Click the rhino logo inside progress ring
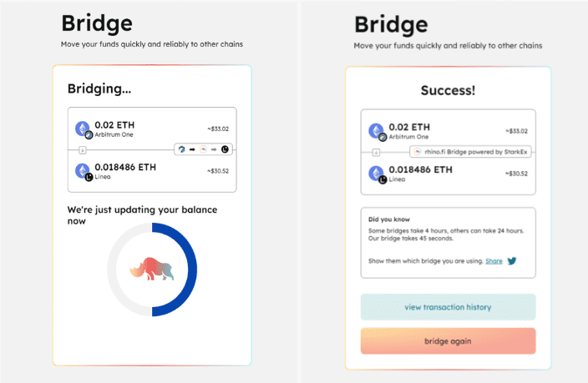Screen dimensions: 588x383 [152, 269]
